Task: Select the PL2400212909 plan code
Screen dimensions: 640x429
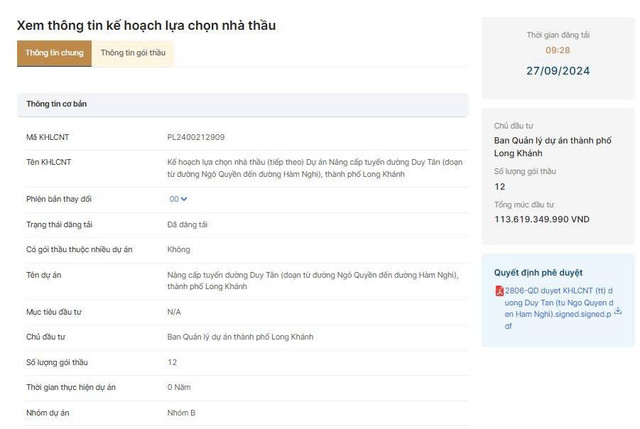Action: 196,137
